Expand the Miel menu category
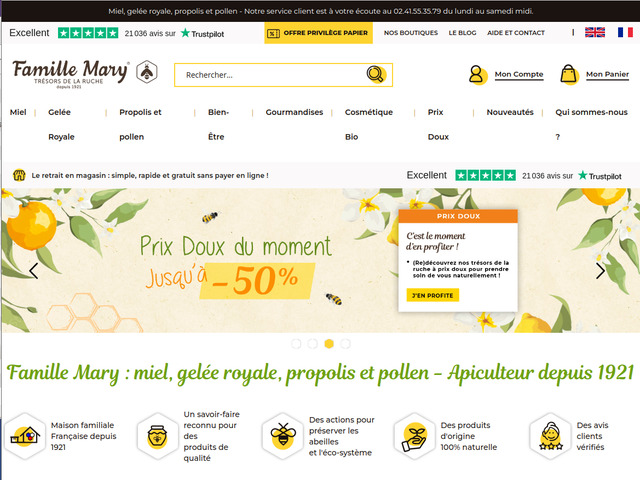 tap(18, 112)
